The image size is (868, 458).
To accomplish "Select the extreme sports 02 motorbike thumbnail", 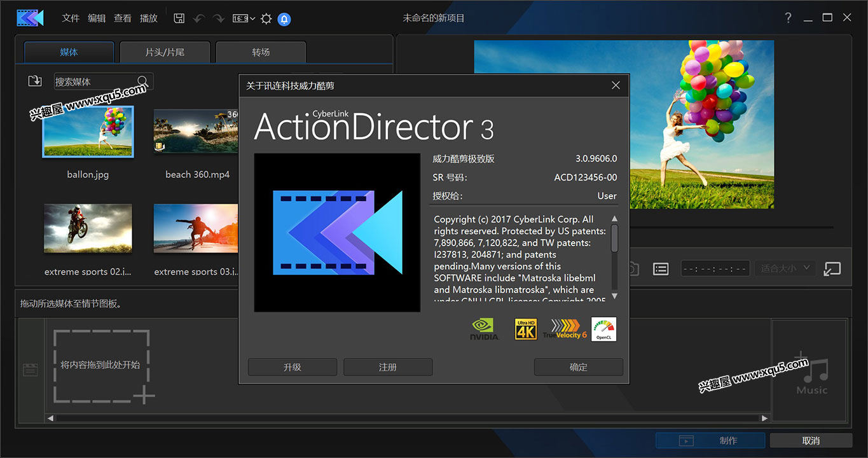I will (88, 228).
